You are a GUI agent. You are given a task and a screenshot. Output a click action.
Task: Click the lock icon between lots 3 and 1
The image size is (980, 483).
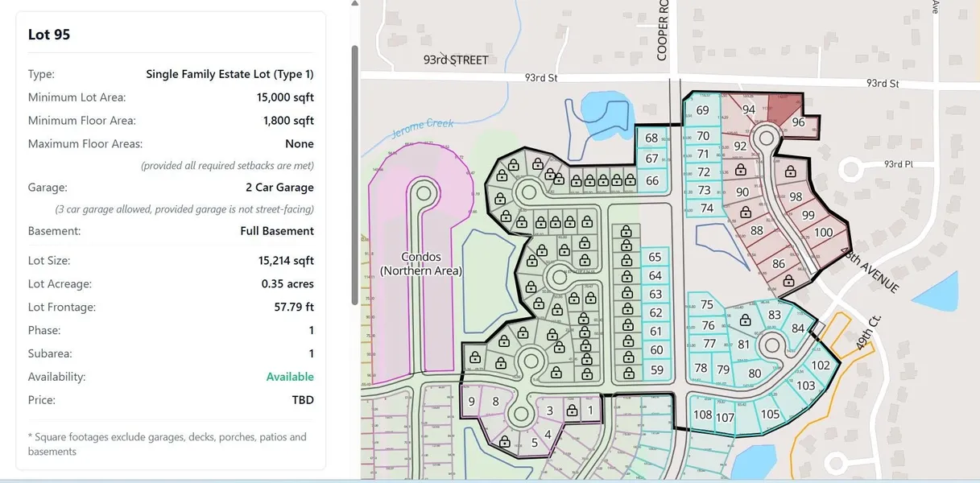[x=572, y=411]
